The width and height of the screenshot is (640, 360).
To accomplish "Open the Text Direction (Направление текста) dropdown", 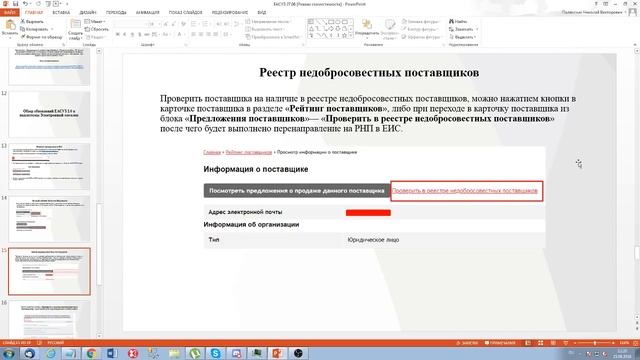I will 269,21.
